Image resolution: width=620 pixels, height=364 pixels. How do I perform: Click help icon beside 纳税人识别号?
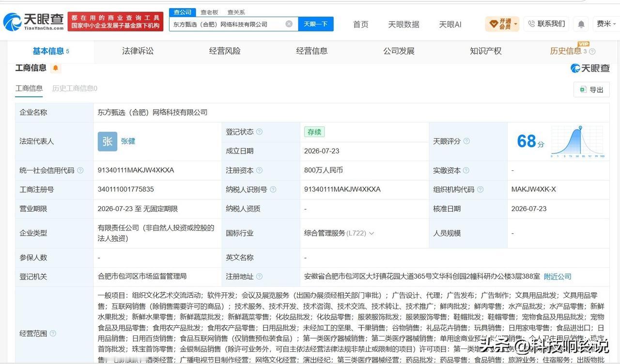273,189
